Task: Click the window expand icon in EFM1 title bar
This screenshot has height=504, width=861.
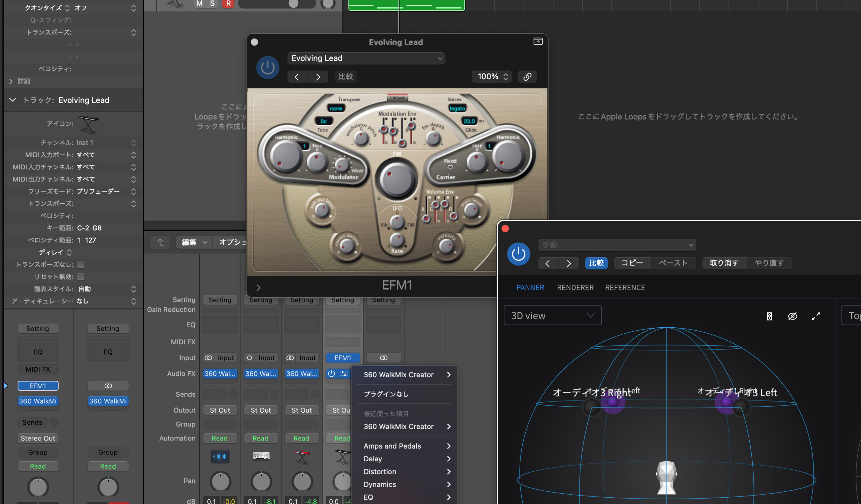Action: tap(538, 41)
